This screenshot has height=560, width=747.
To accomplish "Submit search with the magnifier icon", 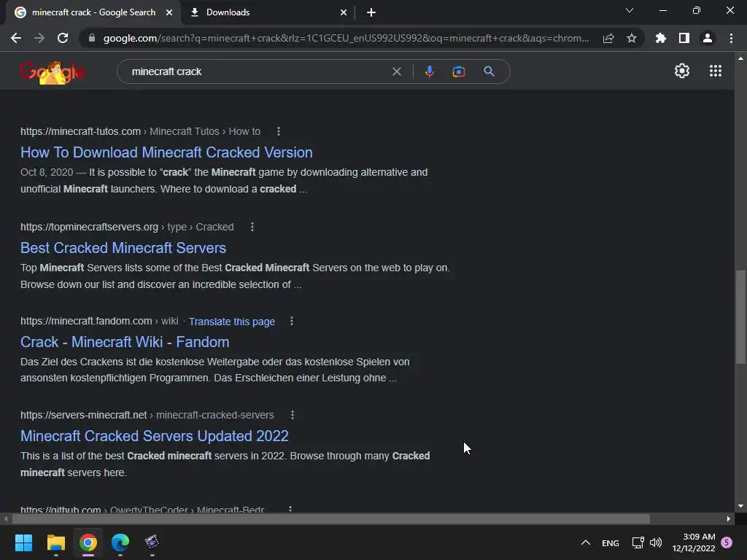I will 489,71.
